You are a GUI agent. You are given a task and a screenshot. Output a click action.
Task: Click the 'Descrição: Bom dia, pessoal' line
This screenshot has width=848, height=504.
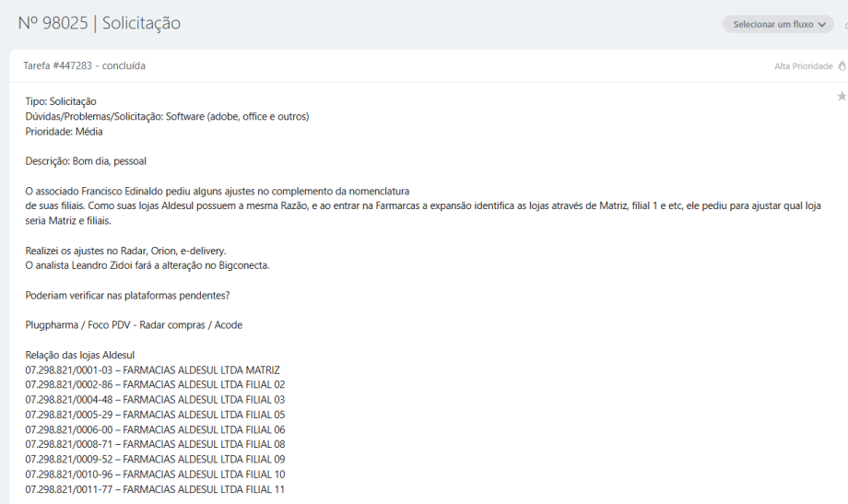point(86,161)
